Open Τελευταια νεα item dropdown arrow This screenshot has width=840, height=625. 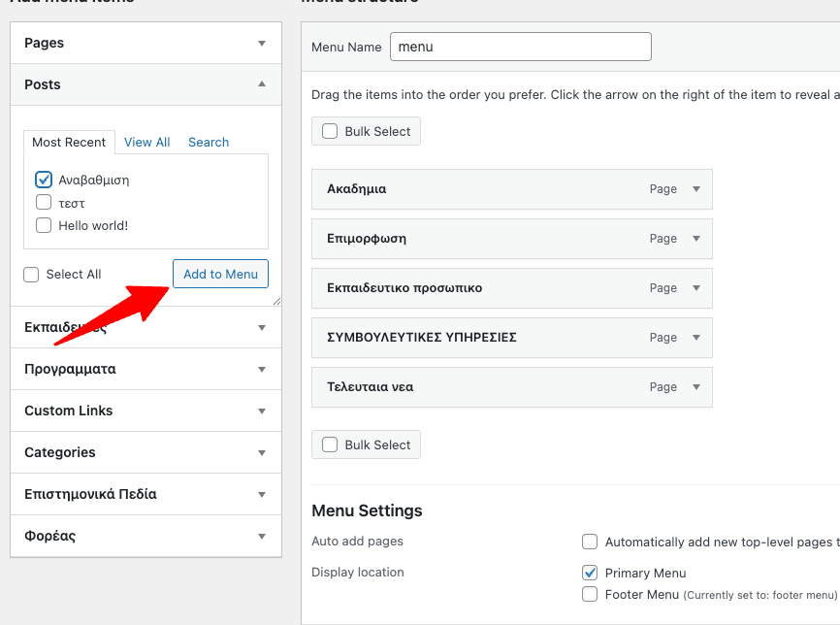point(695,387)
